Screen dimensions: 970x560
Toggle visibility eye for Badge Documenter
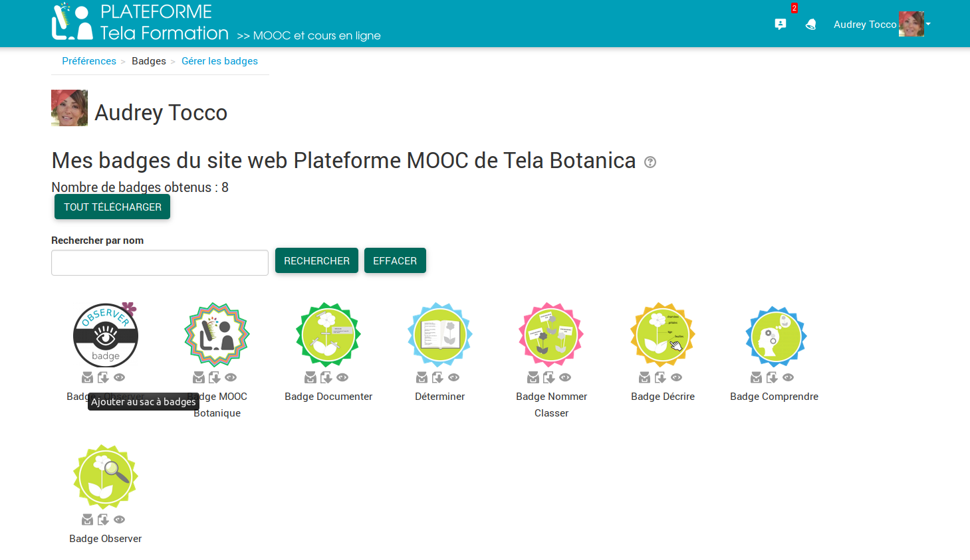(342, 377)
